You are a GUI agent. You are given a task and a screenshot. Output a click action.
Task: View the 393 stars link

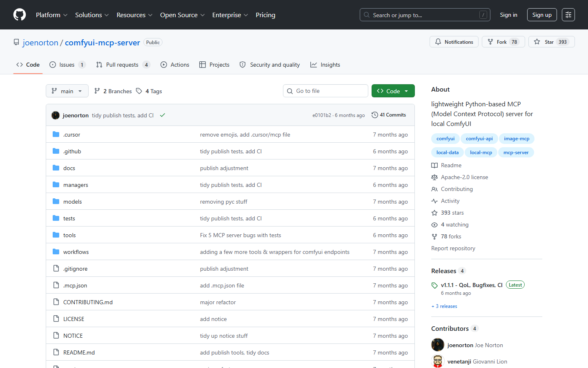pos(448,213)
